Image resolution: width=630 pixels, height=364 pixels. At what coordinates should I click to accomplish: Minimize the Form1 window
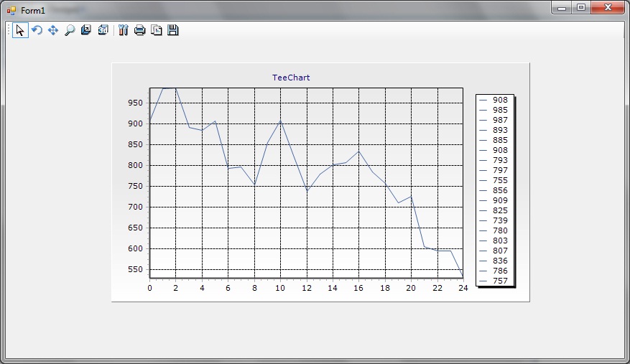click(562, 8)
